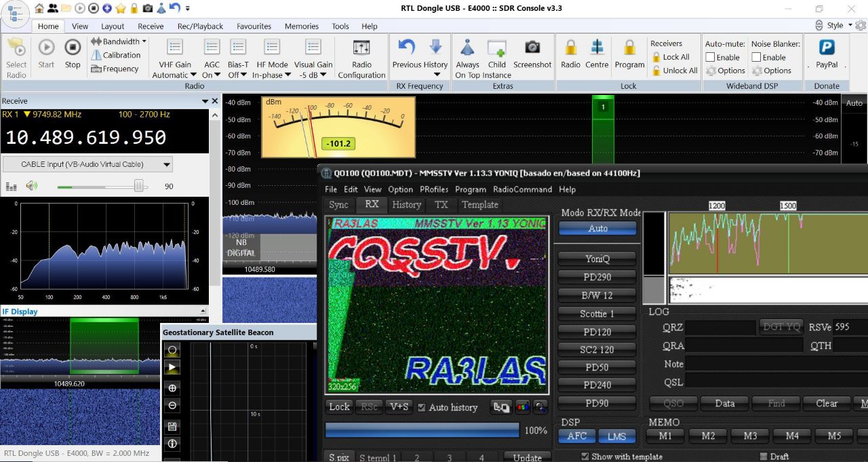
Task: Click the Program lock icon
Action: click(629, 54)
